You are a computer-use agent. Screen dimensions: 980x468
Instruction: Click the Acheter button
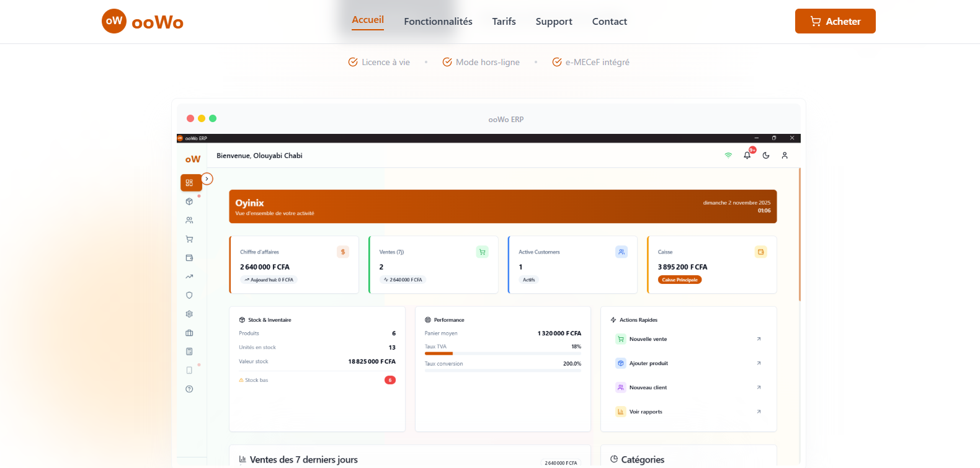(x=835, y=21)
